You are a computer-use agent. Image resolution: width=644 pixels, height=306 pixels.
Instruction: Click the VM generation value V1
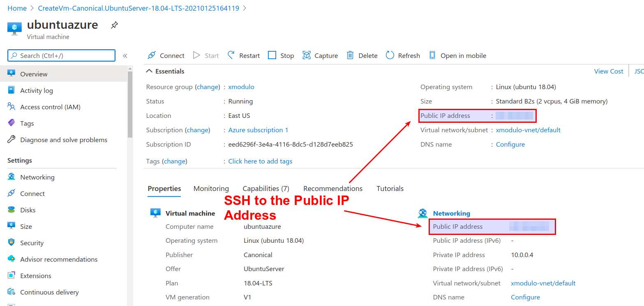247,297
